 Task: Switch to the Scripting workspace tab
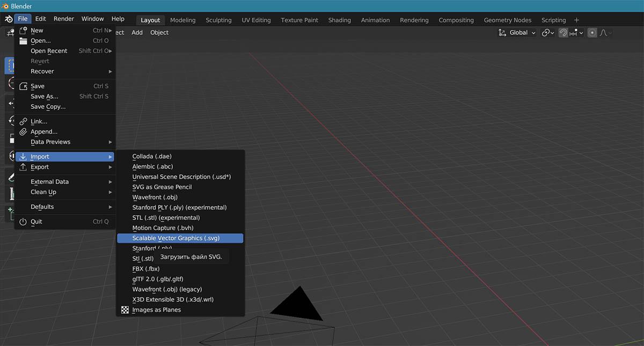click(554, 20)
